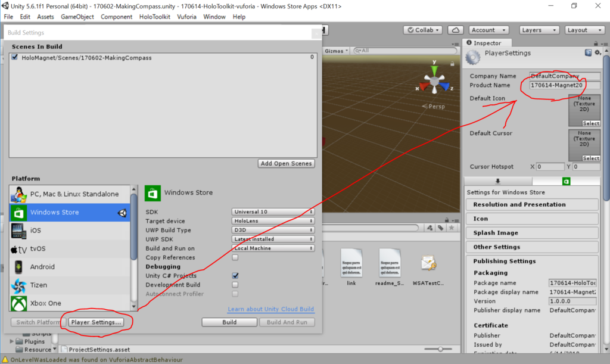Open the SDK dropdown set to Universal 10

273,212
